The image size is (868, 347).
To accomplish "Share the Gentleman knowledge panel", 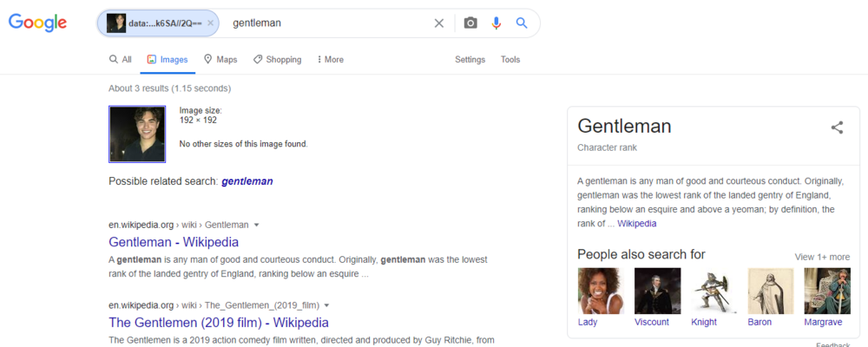I will (x=837, y=128).
